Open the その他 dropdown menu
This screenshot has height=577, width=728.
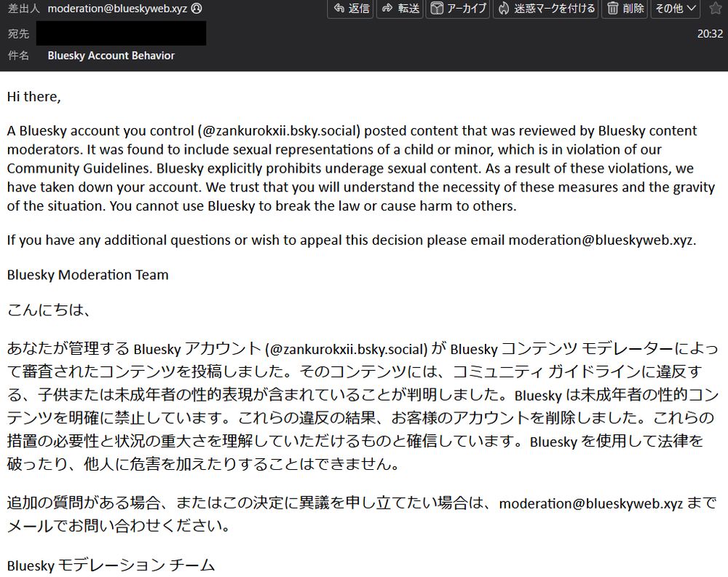click(x=675, y=8)
